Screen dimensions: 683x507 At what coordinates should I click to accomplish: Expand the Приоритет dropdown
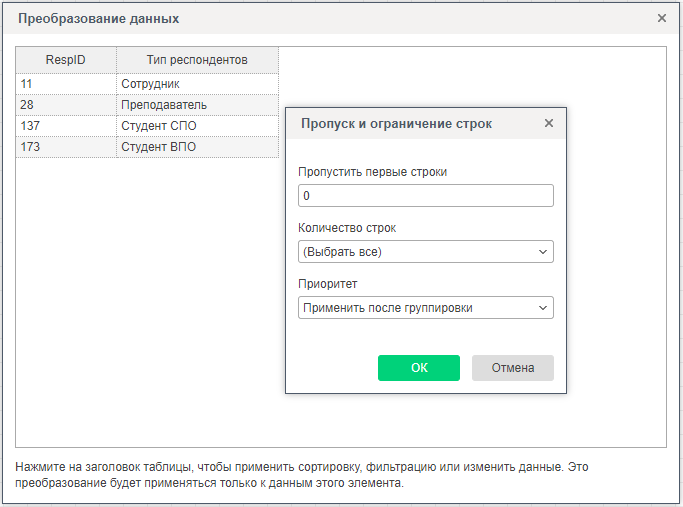(425, 308)
